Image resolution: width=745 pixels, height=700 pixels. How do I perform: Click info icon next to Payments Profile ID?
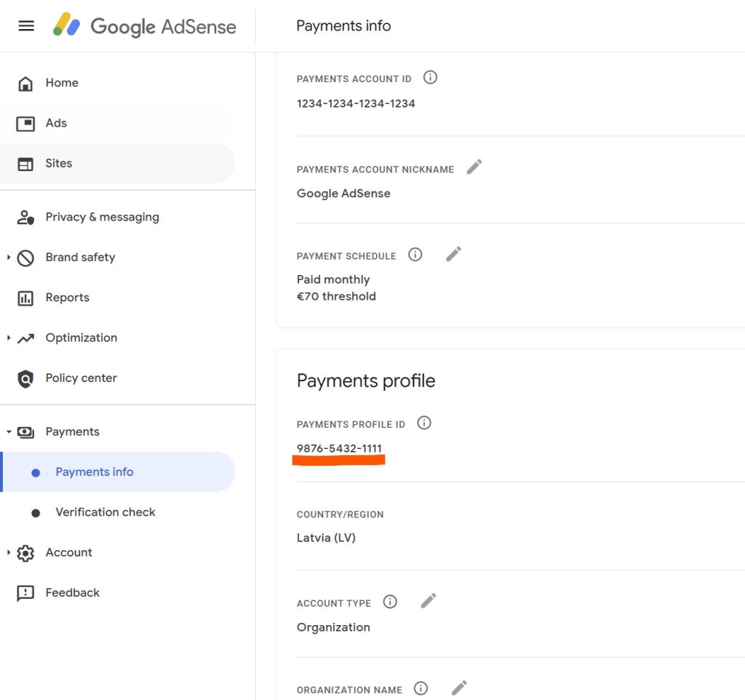(424, 423)
